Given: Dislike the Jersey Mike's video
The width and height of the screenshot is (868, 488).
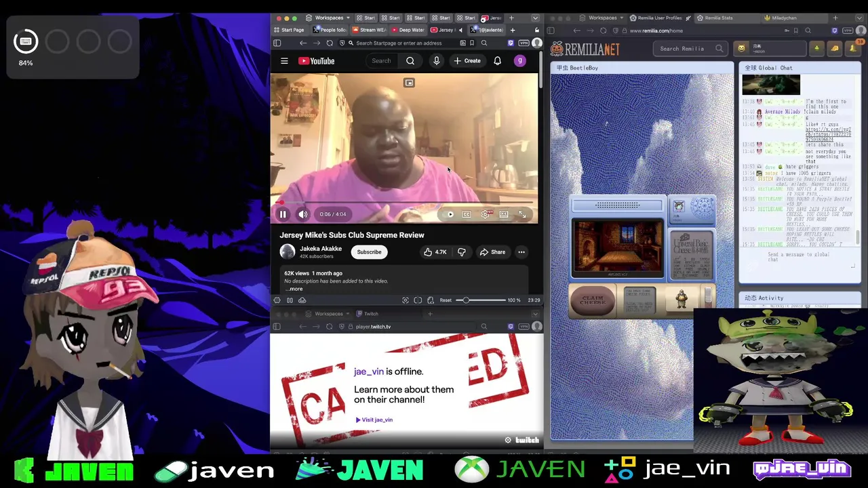Looking at the screenshot, I should 462,252.
